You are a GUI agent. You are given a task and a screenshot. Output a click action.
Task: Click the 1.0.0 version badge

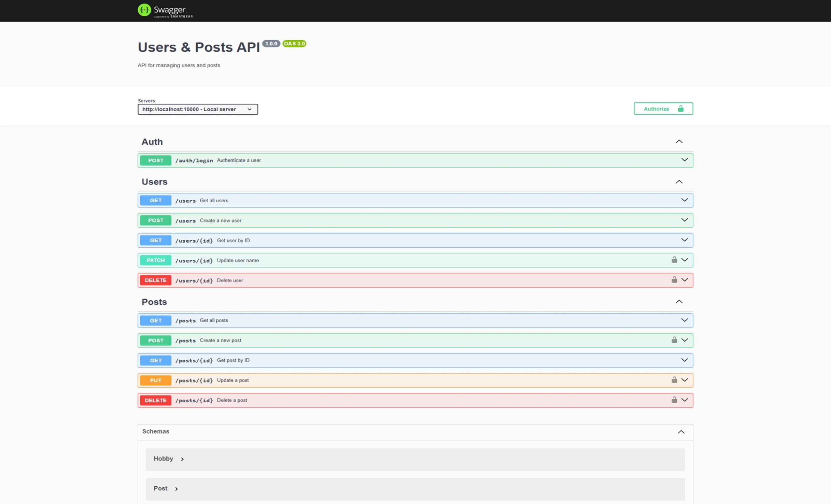coord(271,44)
